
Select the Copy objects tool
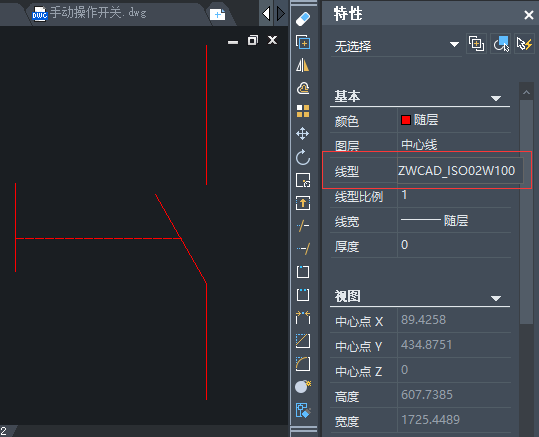[x=303, y=42]
